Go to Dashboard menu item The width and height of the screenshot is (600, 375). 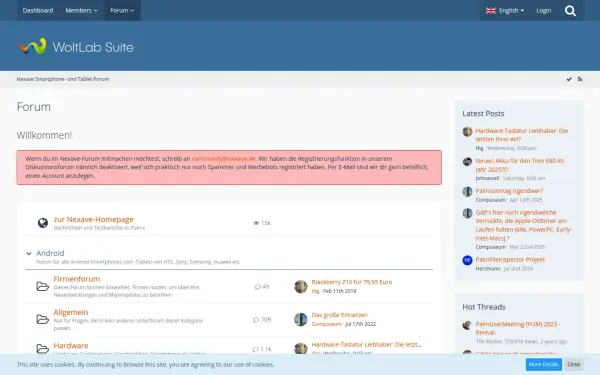coord(38,10)
